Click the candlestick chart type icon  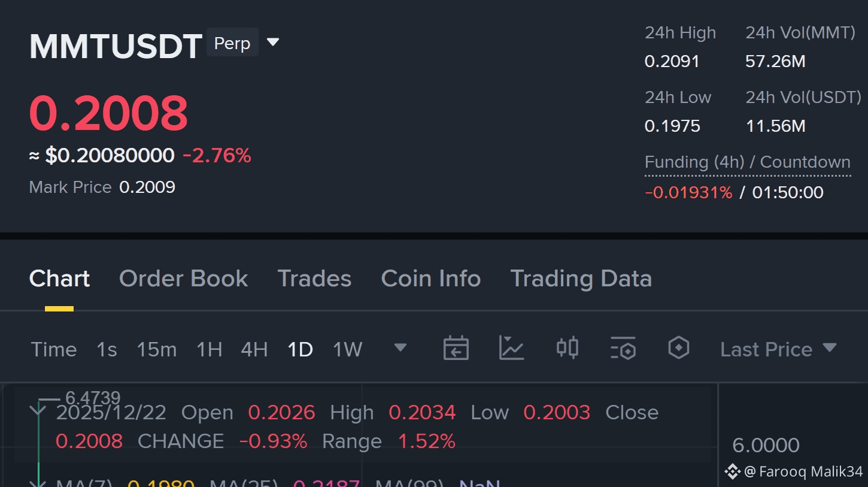[567, 348]
